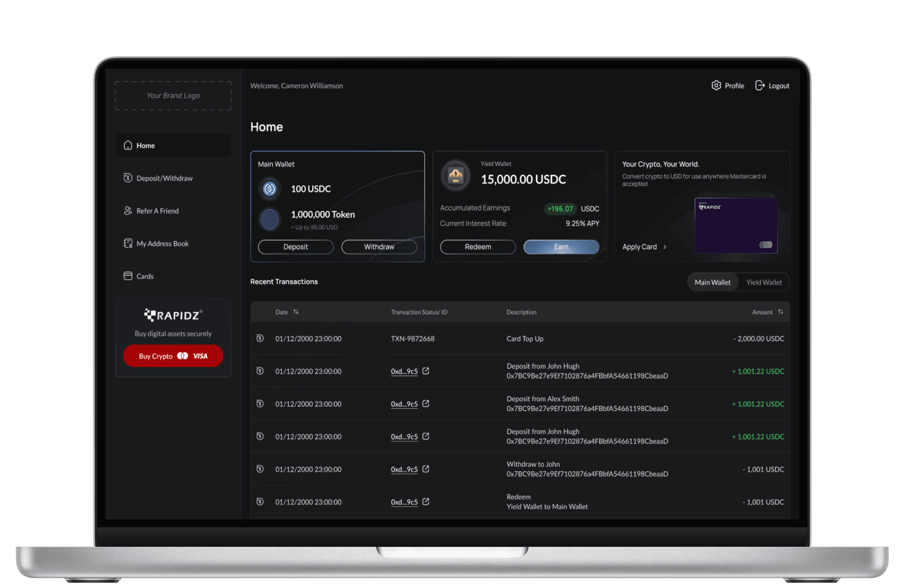Image resolution: width=905 pixels, height=588 pixels.
Task: Click the Cards sidebar card icon
Action: [x=128, y=276]
